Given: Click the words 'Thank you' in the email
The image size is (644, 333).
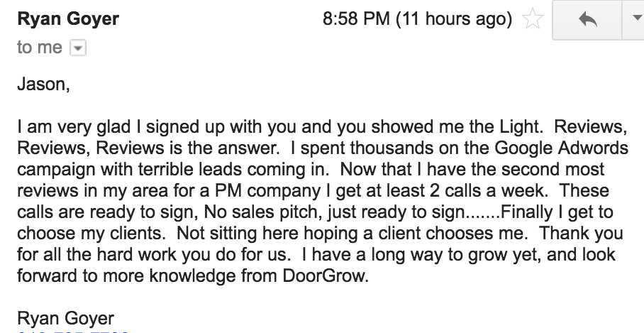Looking at the screenshot, I should [x=581, y=233].
